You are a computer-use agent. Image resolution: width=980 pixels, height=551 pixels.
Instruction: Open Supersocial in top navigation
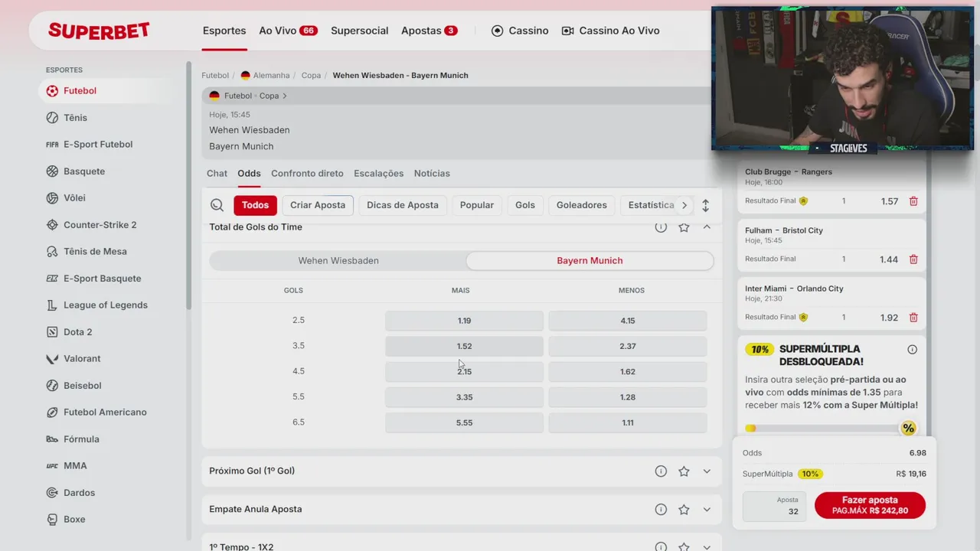pos(360,31)
